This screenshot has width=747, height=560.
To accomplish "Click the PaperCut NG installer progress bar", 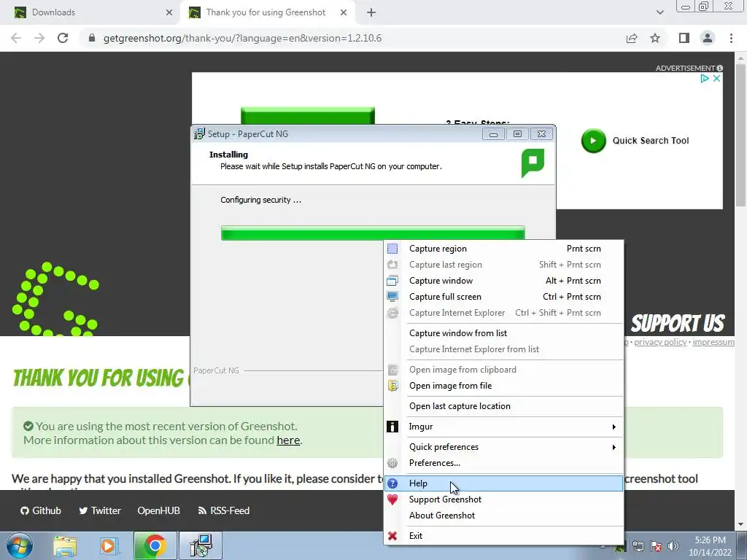I will point(373,233).
